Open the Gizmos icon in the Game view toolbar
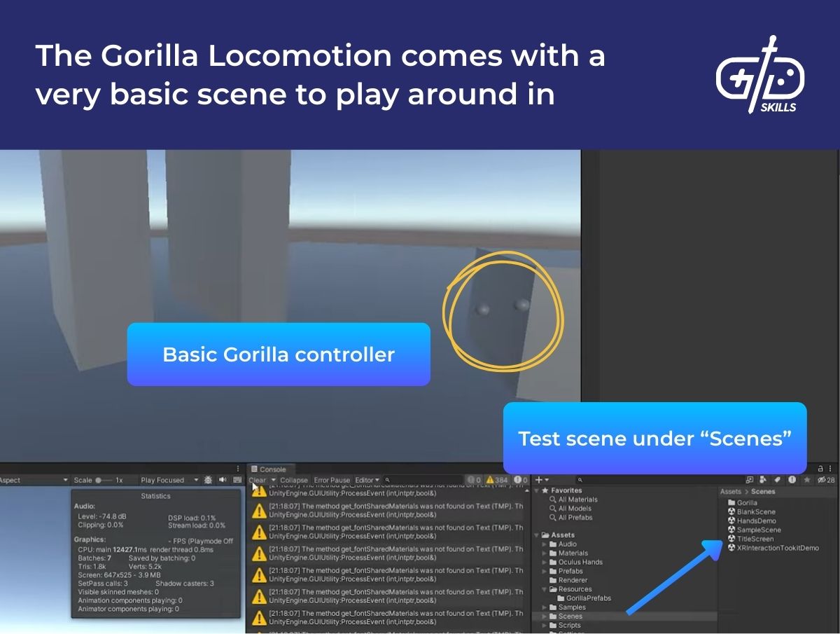 (208, 478)
